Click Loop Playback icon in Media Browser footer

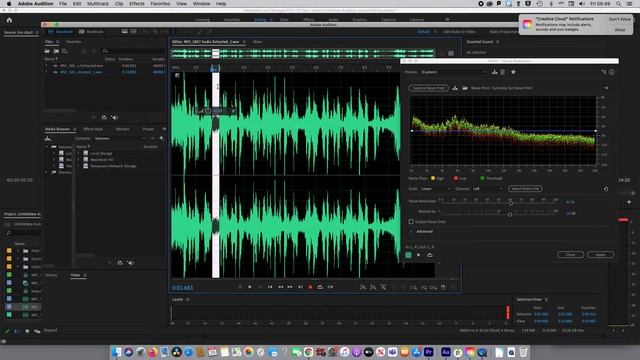click(120, 263)
